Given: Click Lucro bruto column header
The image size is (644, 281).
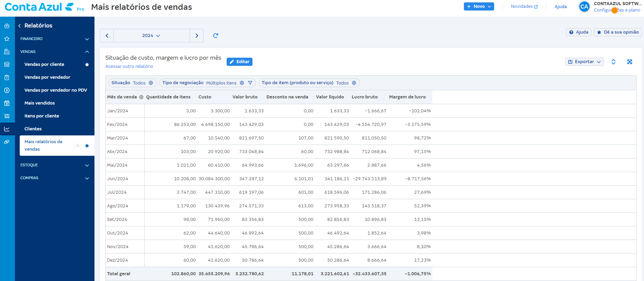Looking at the screenshot, I should pyautogui.click(x=365, y=97).
